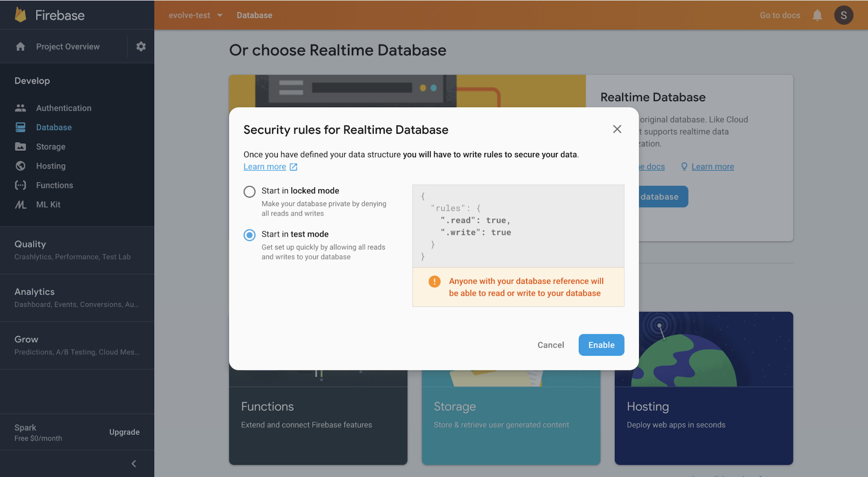The image size is (868, 477).
Task: Collapse the sidebar with the chevron arrow
Action: tap(134, 464)
